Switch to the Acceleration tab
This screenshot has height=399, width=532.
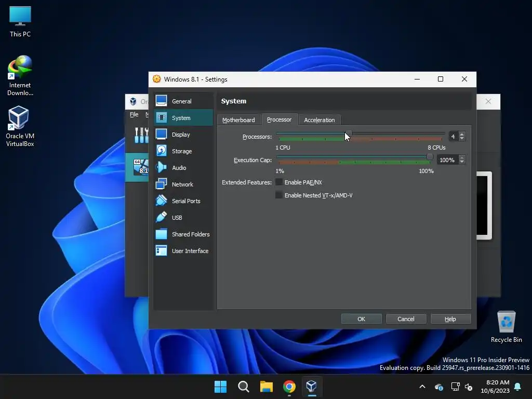point(320,120)
